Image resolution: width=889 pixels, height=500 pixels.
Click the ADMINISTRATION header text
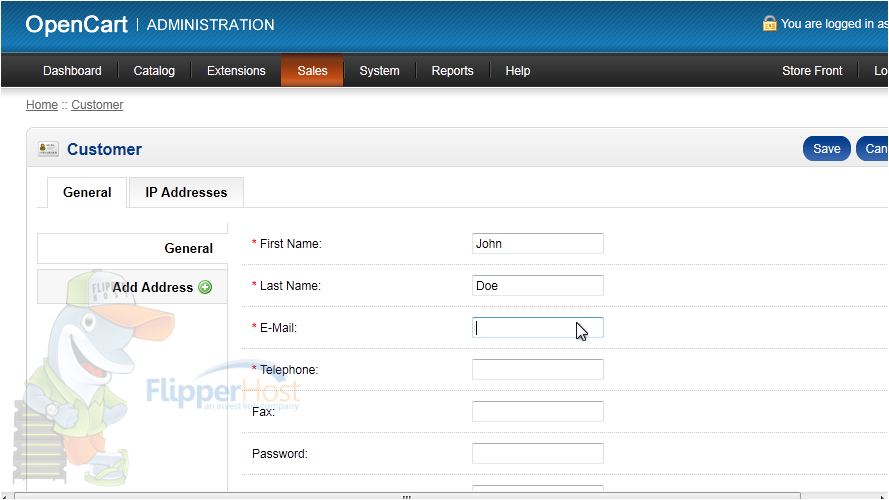click(210, 25)
